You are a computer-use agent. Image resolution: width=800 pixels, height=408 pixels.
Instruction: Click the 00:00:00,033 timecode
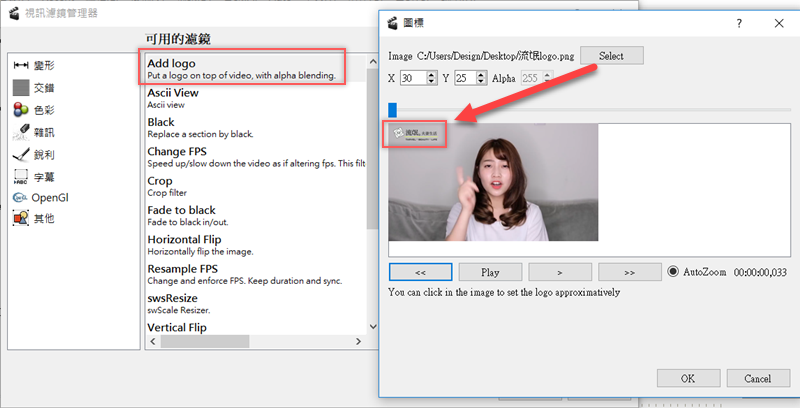760,272
